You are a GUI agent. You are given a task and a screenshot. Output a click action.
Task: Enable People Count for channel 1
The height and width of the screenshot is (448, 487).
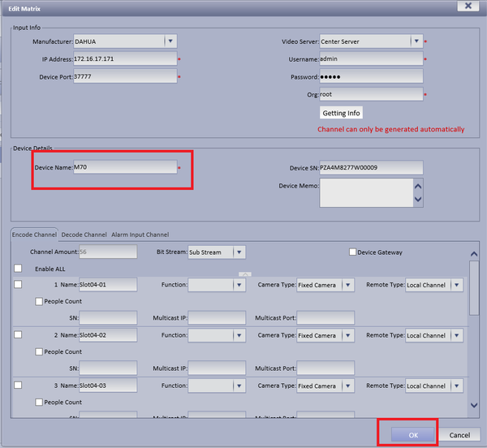39,301
